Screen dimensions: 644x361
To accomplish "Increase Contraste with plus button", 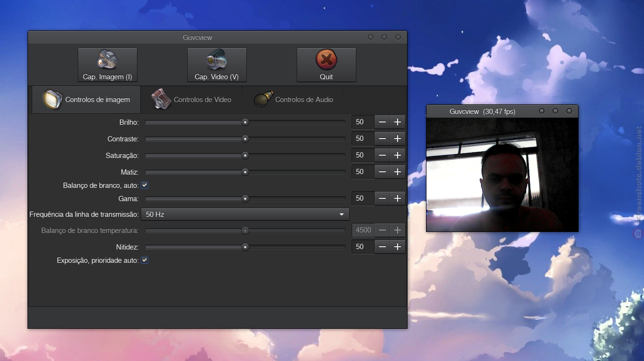I will click(398, 139).
